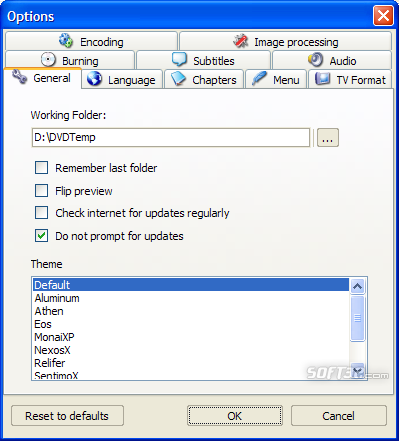Select the NexosX theme
Image resolution: width=399 pixels, height=441 pixels.
[x=191, y=350]
